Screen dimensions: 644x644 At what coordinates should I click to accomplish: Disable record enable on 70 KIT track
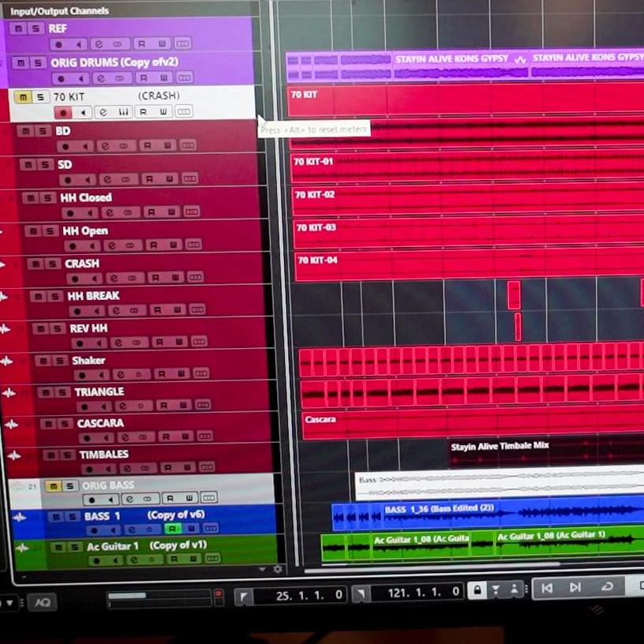click(x=63, y=112)
